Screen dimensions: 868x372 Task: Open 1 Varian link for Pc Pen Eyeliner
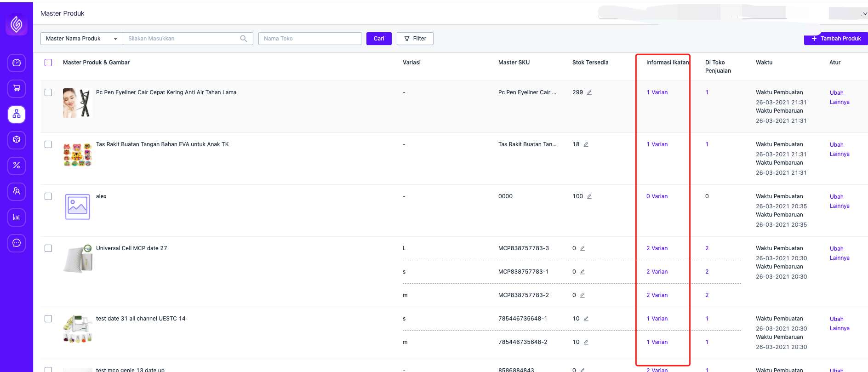657,92
